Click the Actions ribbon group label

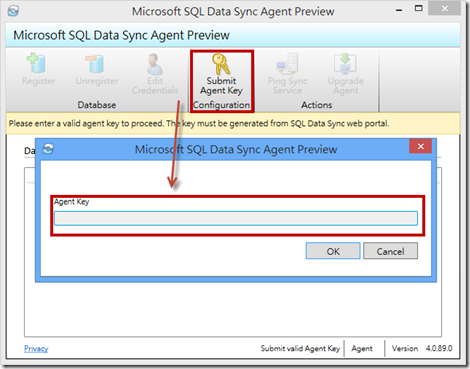click(x=317, y=105)
